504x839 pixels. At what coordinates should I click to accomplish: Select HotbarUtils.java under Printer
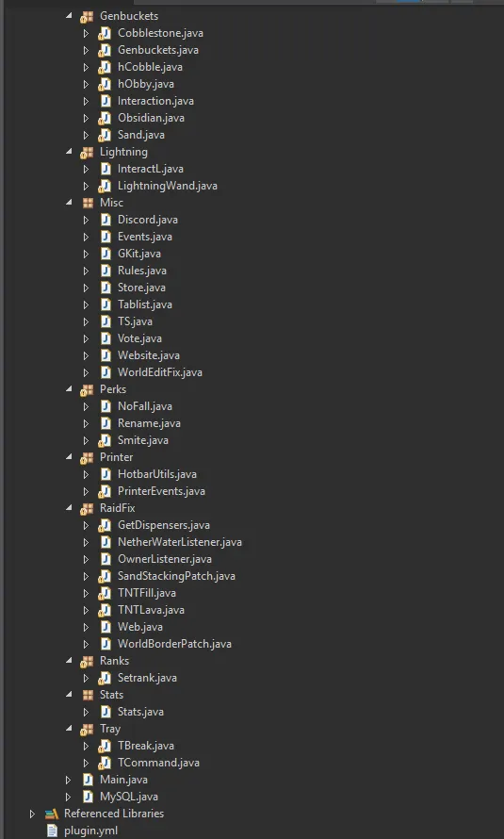click(157, 474)
